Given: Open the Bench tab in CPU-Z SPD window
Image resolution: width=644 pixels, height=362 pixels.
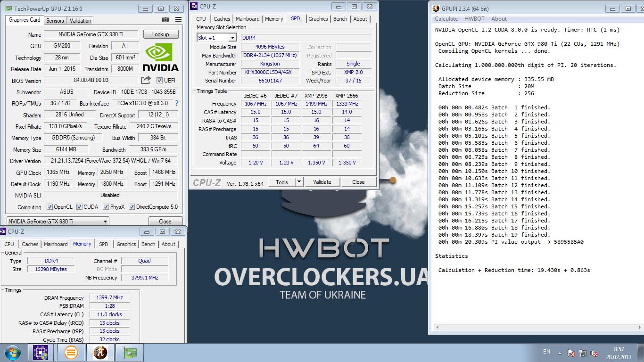Looking at the screenshot, I should click(340, 19).
